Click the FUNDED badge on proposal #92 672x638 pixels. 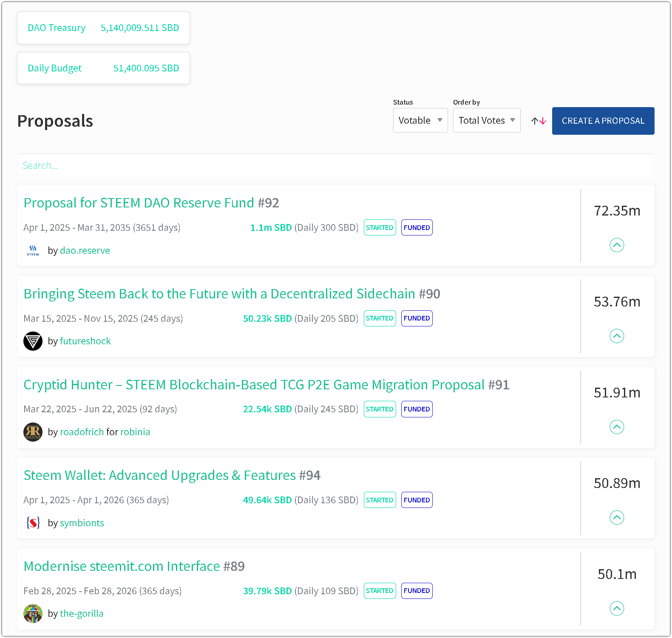[417, 227]
